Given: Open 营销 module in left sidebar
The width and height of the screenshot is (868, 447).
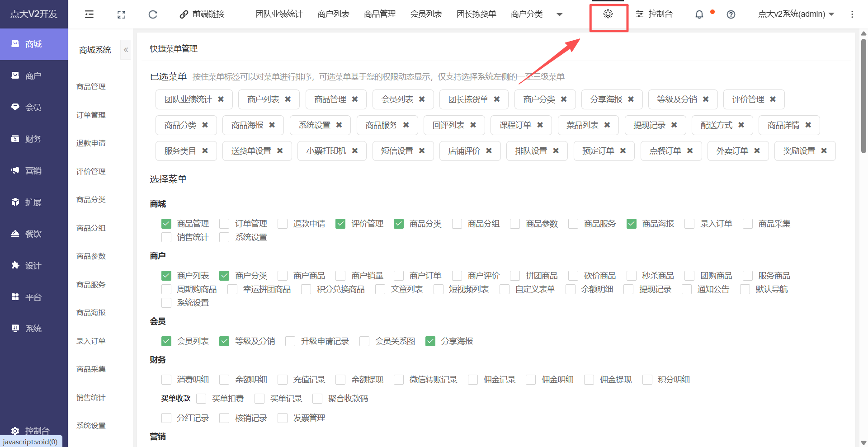Looking at the screenshot, I should click(x=34, y=170).
